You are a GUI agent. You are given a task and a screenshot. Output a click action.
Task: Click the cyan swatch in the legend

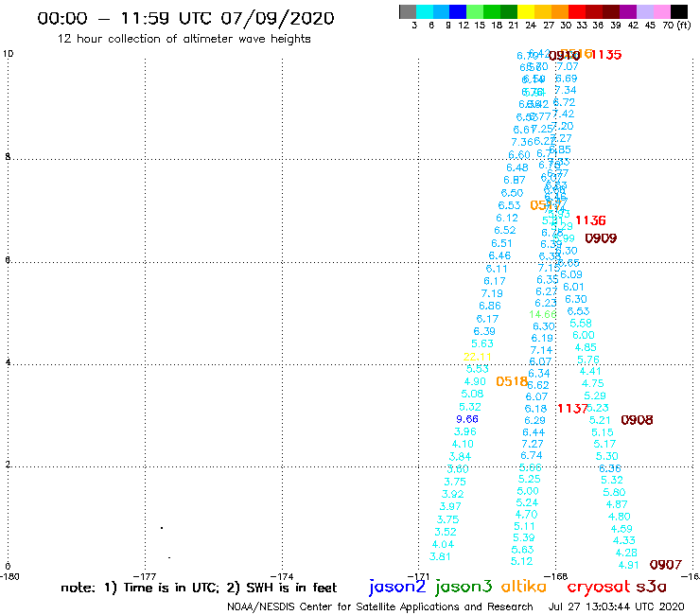click(x=425, y=11)
